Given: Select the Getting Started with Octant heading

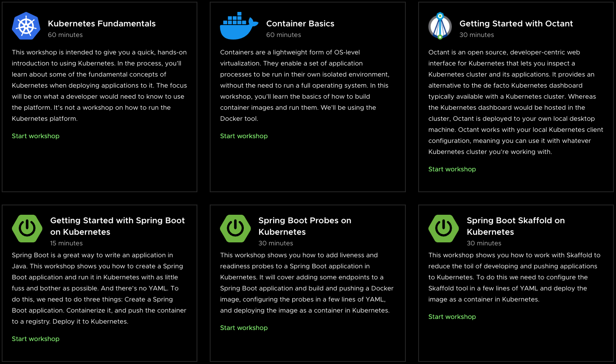Looking at the screenshot, I should (516, 24).
